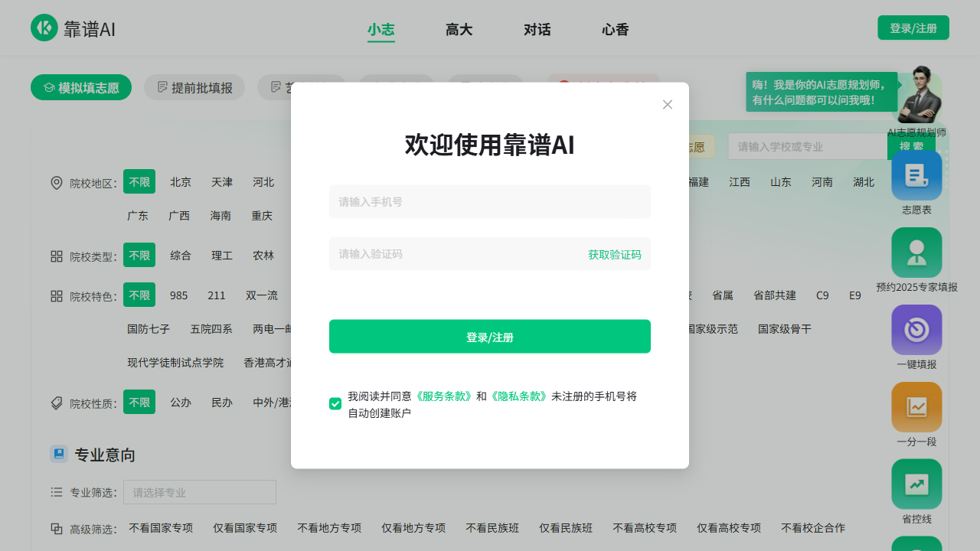This screenshot has width=980, height=551.
Task: Click the phone number input field
Action: pos(490,202)
